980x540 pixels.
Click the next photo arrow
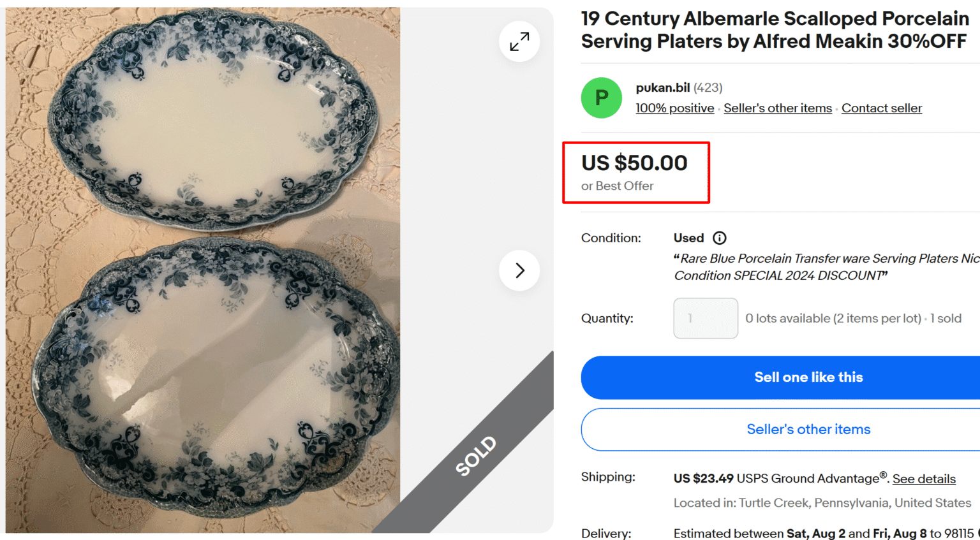(x=519, y=270)
